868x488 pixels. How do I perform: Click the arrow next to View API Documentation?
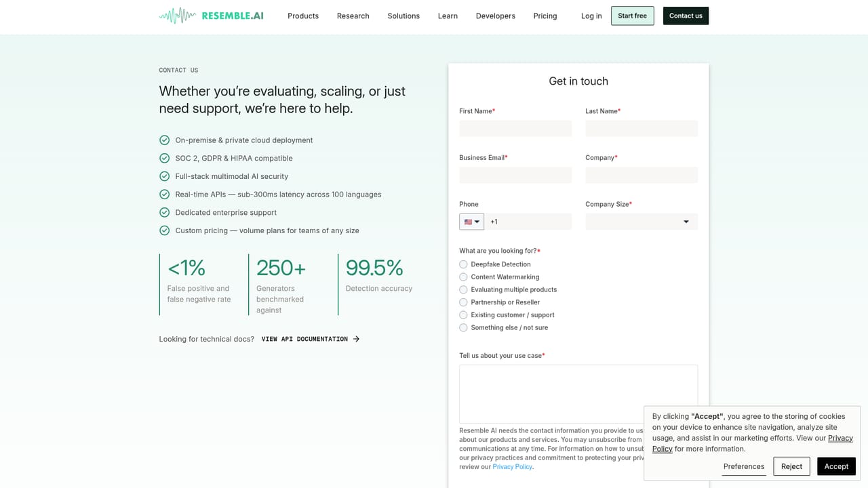click(357, 339)
